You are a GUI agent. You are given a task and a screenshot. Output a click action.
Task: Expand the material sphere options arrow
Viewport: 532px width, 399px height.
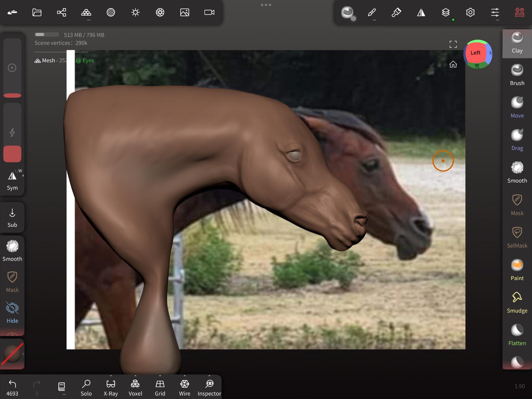23,354
